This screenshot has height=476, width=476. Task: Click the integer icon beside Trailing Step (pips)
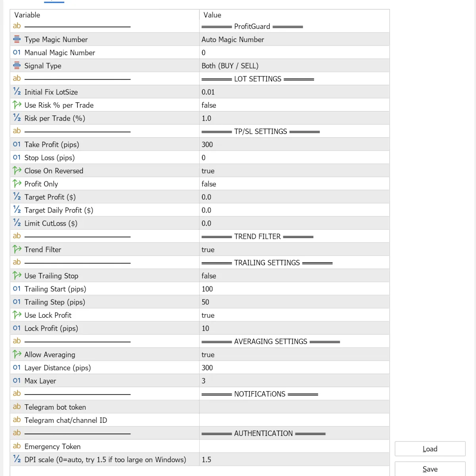(x=17, y=302)
